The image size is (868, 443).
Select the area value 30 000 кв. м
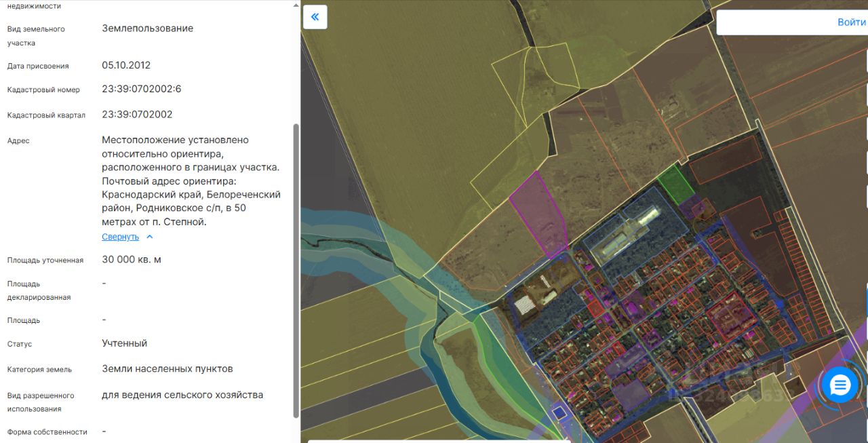coord(132,259)
